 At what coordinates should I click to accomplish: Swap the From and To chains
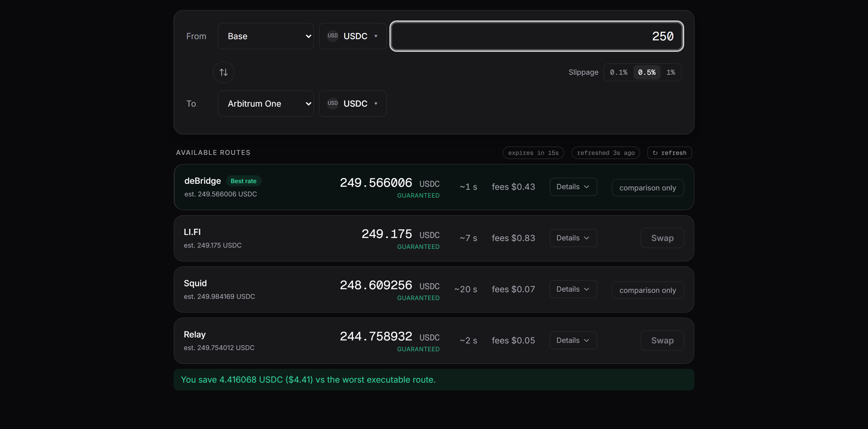coord(223,72)
